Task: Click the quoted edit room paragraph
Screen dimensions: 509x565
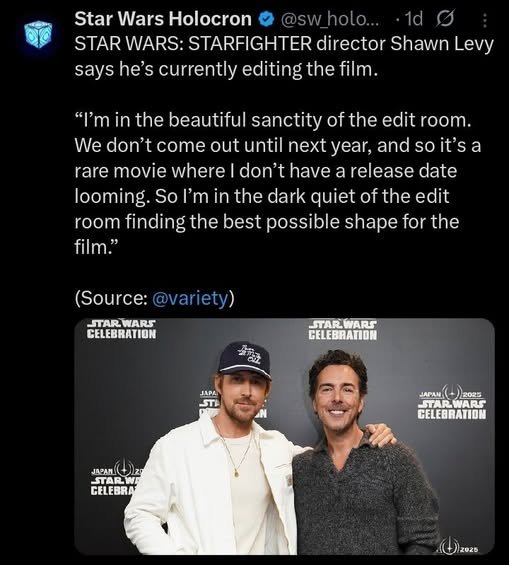Action: click(277, 183)
